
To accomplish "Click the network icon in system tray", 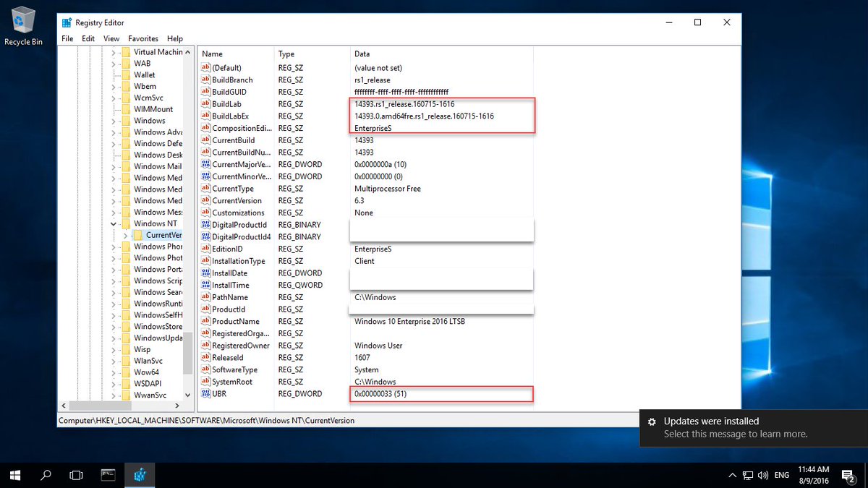I will (747, 475).
